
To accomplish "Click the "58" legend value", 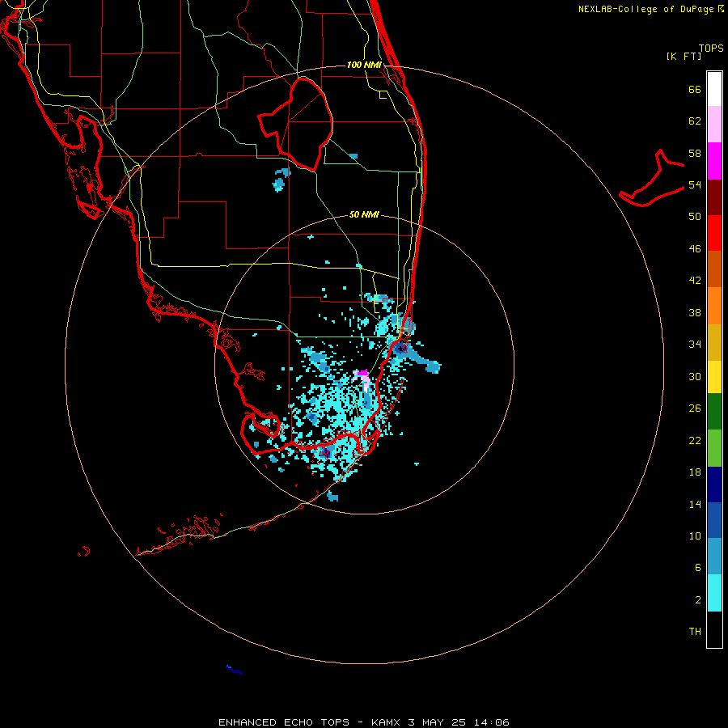I will [x=695, y=153].
